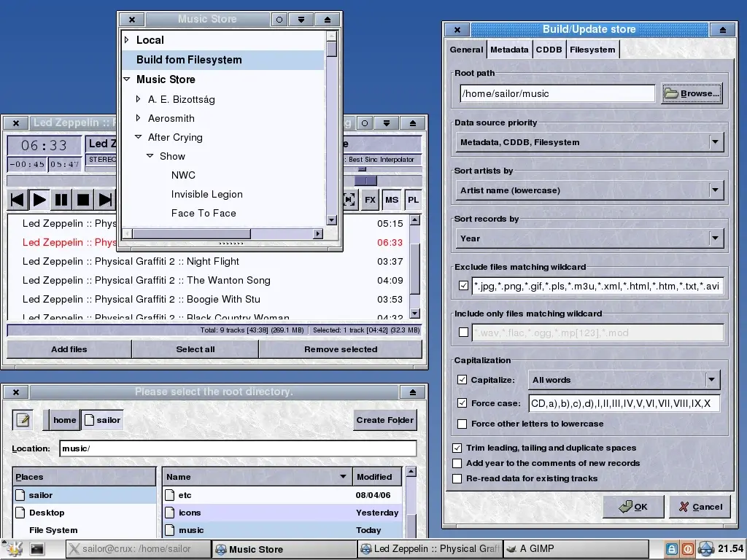Viewport: 747px width, 560px height.
Task: Click the Location path input field
Action: click(x=238, y=448)
